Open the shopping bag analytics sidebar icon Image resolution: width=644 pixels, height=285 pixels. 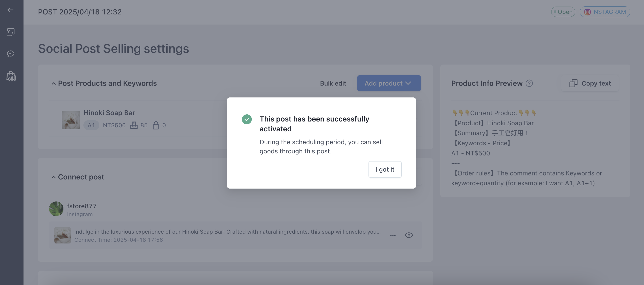point(11,76)
